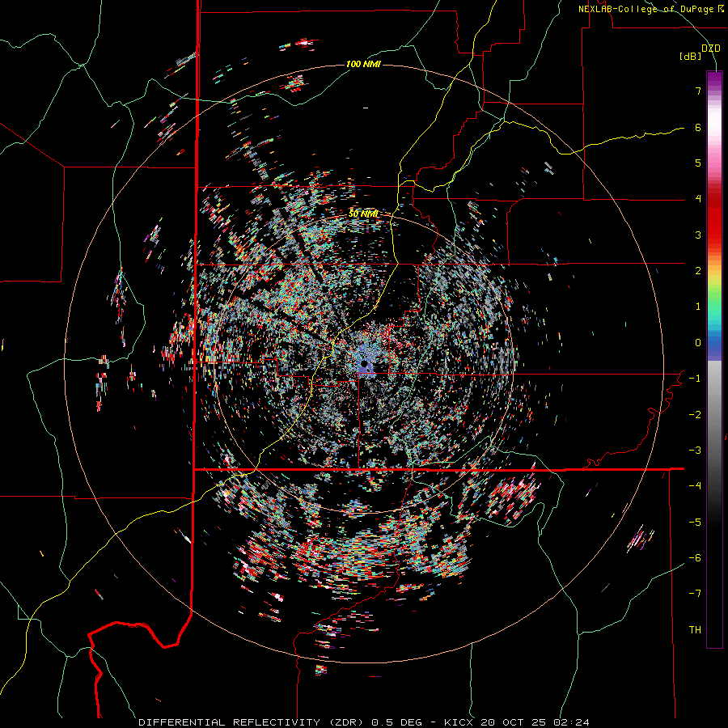Click the ZDR color scale bar

(714, 359)
